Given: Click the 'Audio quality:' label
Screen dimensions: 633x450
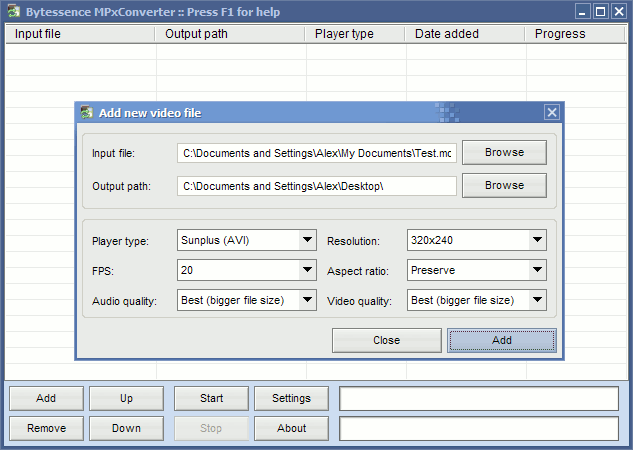Looking at the screenshot, I should point(124,301).
